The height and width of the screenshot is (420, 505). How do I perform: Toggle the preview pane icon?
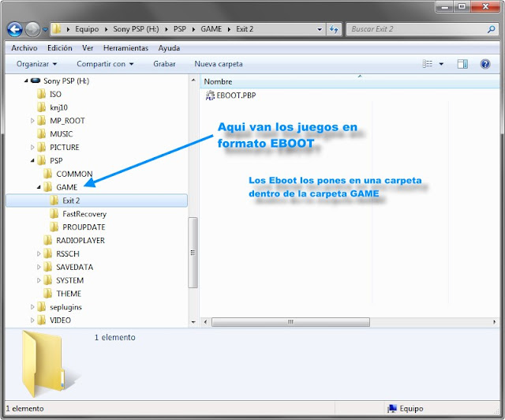point(462,64)
